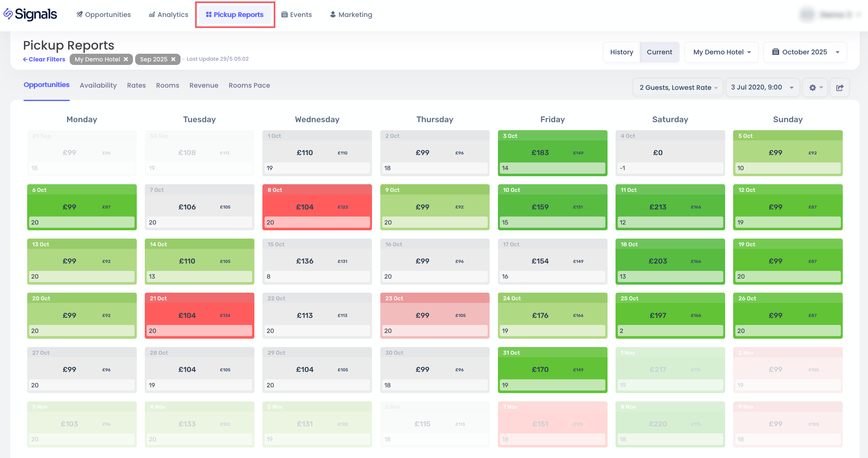Click the Signals logo icon
This screenshot has width=868, height=458.
click(8, 14)
